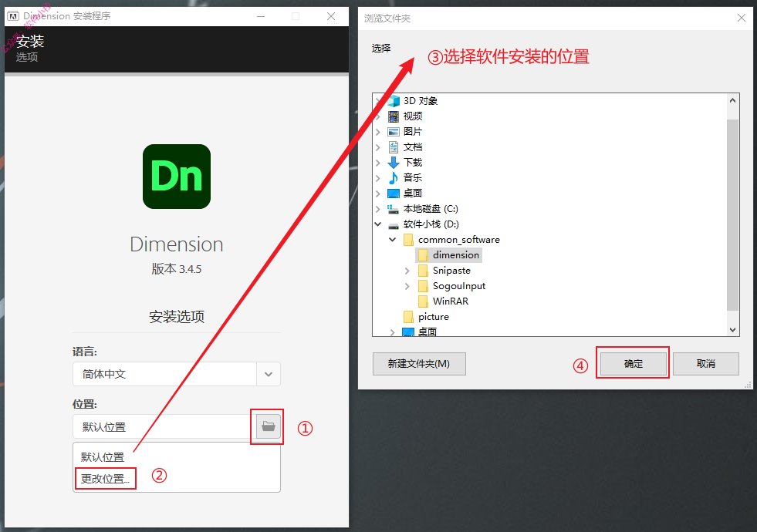Select the 文档 documents folder icon
The image size is (757, 532).
[394, 147]
